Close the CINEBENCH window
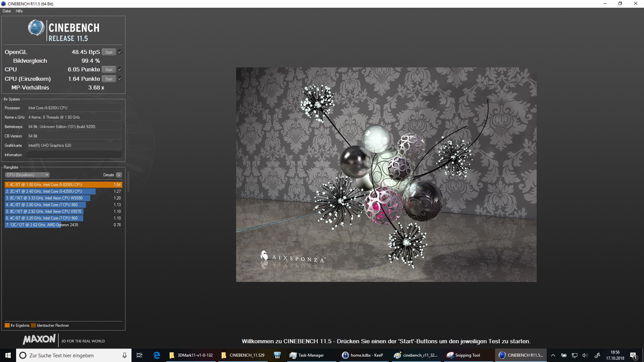This screenshot has width=644, height=362. [x=636, y=4]
